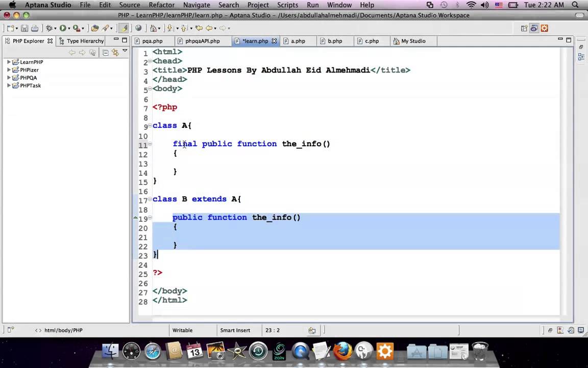The image size is (588, 368).
Task: Switch to the My Studio tab
Action: click(x=413, y=41)
